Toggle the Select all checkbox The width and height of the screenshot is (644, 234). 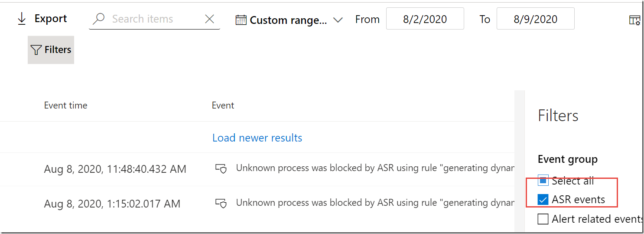[543, 180]
